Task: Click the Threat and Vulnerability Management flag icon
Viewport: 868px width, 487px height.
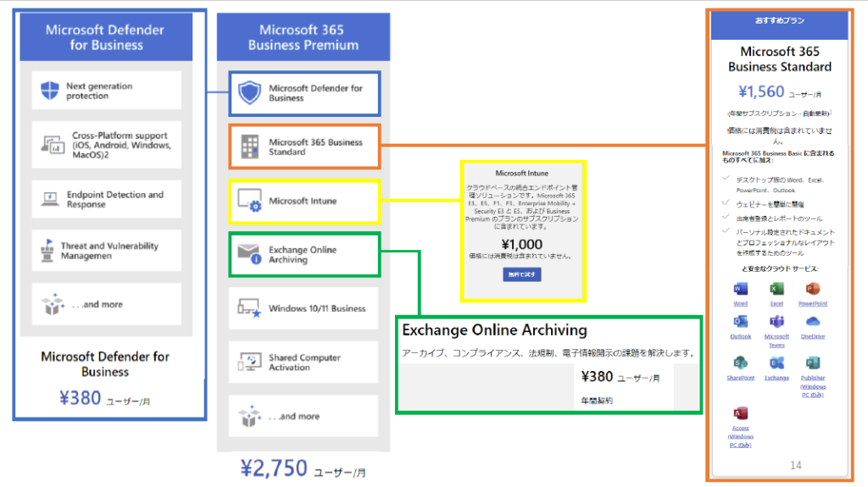Action: [x=47, y=250]
